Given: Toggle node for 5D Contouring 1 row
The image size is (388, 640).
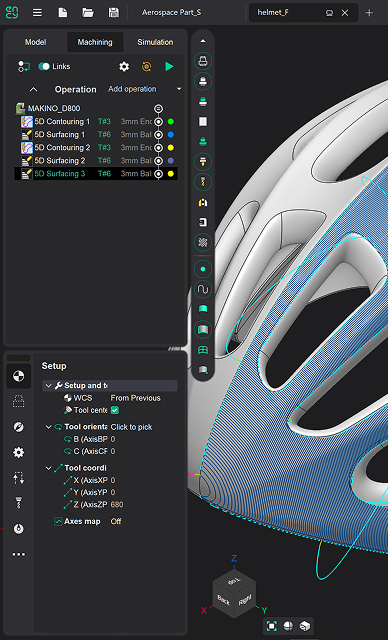Looking at the screenshot, I should pyautogui.click(x=158, y=122).
